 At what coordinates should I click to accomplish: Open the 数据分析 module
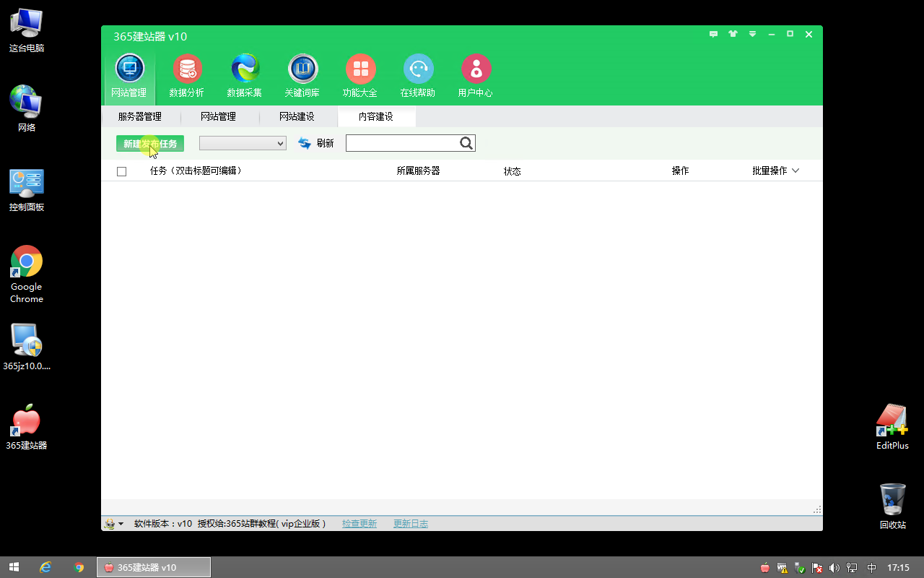click(x=187, y=77)
